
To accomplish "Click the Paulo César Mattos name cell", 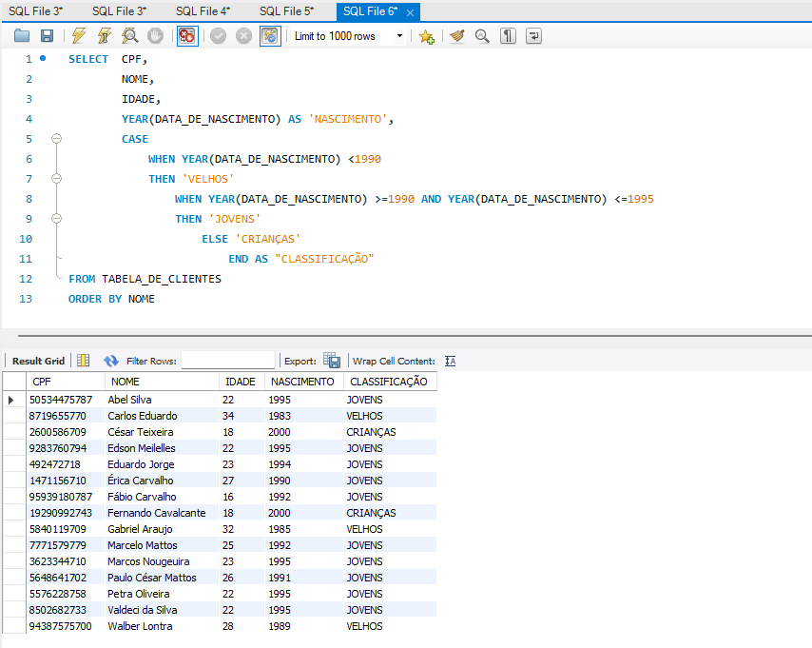I will pyautogui.click(x=162, y=578).
